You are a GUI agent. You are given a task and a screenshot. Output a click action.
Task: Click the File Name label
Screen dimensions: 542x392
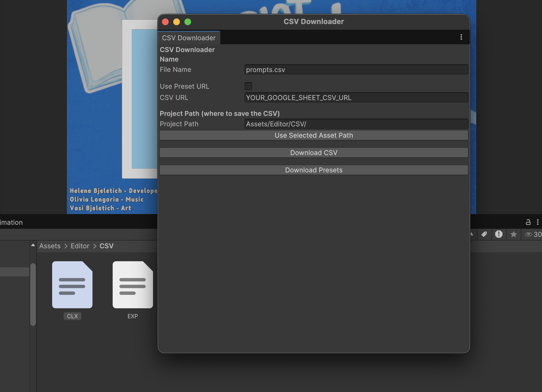point(175,70)
